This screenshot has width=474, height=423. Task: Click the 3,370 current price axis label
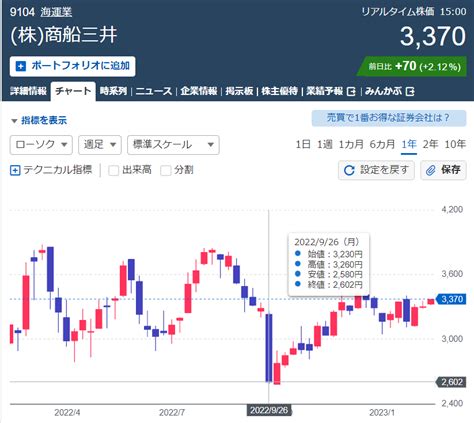tap(451, 299)
